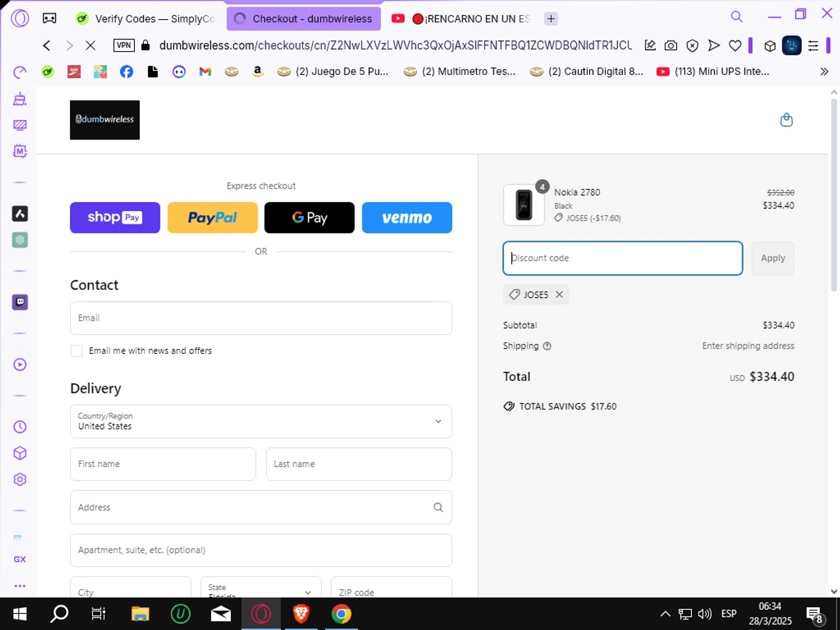
Task: Click the tab search magnifier icon
Action: coord(736,17)
